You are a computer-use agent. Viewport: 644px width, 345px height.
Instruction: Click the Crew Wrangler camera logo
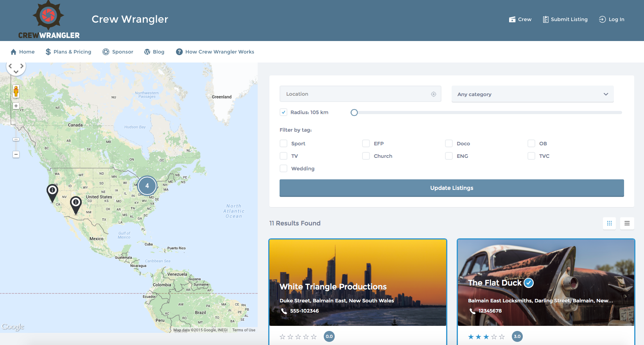[x=48, y=20]
